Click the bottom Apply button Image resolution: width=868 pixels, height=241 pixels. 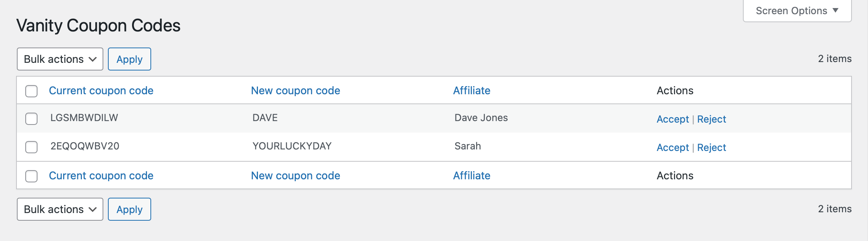[x=129, y=209]
